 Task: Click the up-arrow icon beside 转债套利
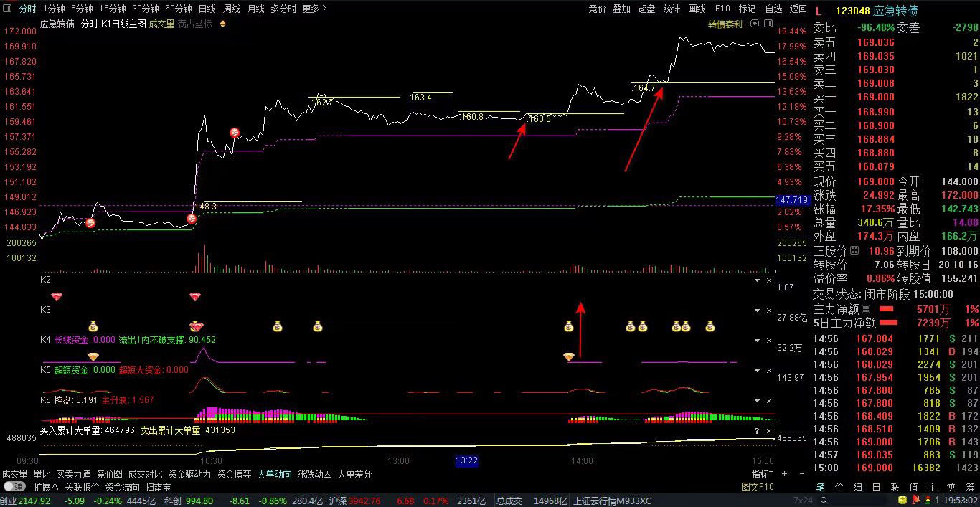[x=753, y=24]
